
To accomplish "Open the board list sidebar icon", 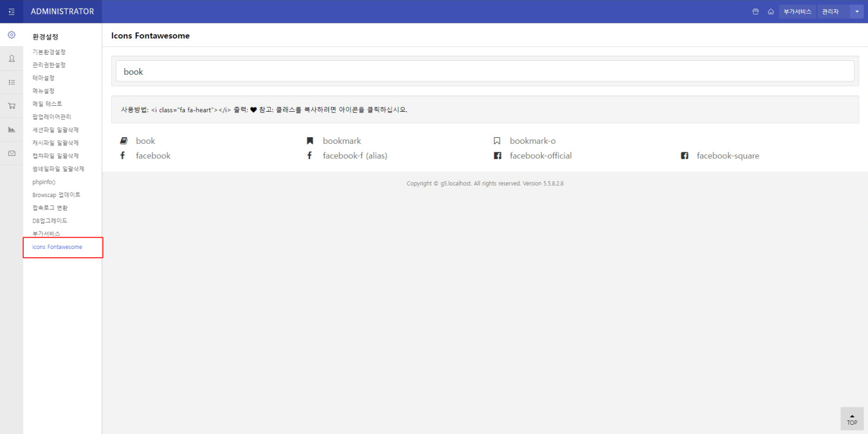I will pos(11,82).
